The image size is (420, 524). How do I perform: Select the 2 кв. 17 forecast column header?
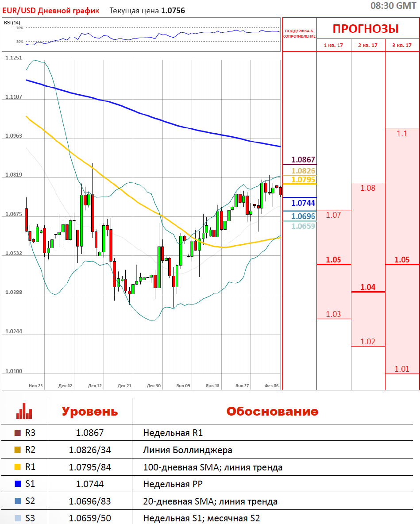point(368,45)
